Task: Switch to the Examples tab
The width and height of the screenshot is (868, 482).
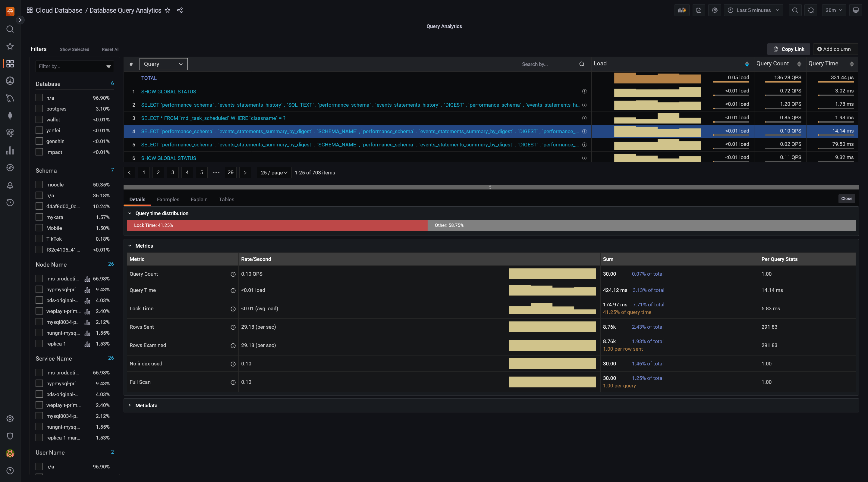Action: (x=168, y=199)
